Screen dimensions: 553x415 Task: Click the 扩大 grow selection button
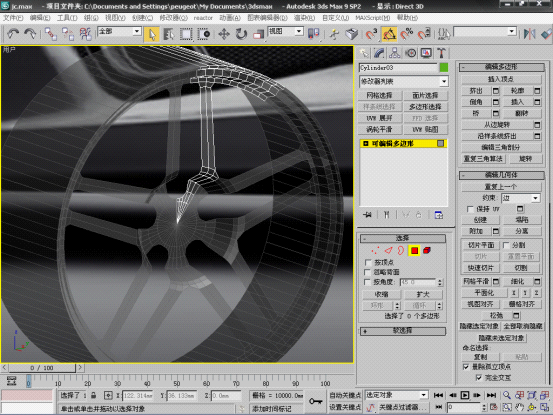pyautogui.click(x=423, y=294)
